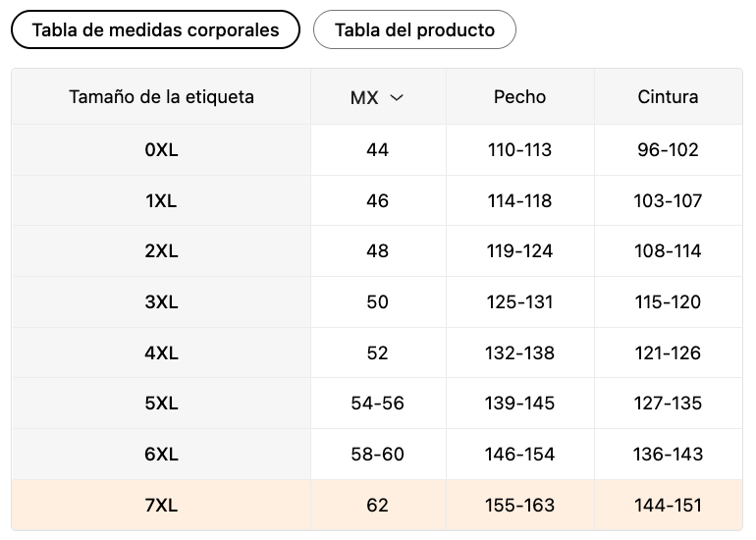Click the Tamaño de la etiqueta header
The height and width of the screenshot is (540, 756).
(161, 97)
